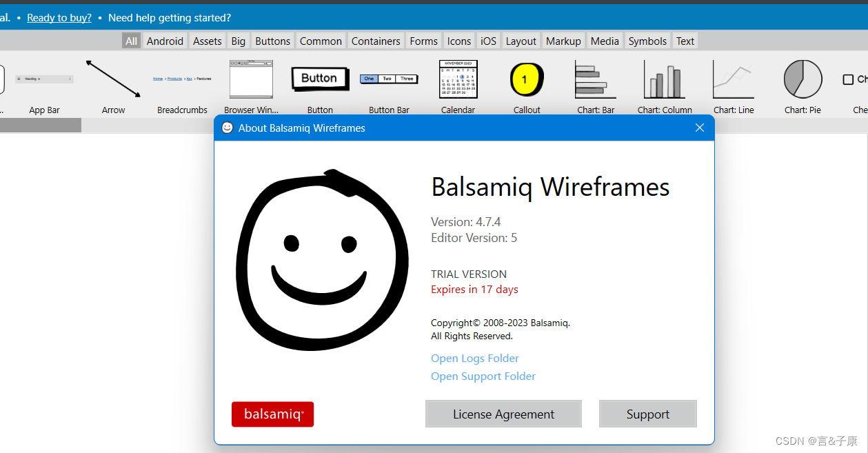Viewport: 868px width, 453px height.
Task: Select the Chart: Bar control
Action: click(595, 79)
